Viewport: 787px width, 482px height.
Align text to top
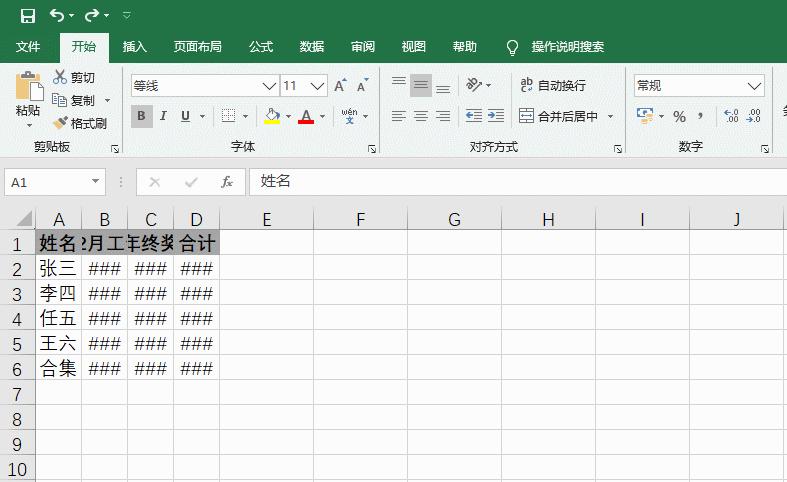pos(399,84)
